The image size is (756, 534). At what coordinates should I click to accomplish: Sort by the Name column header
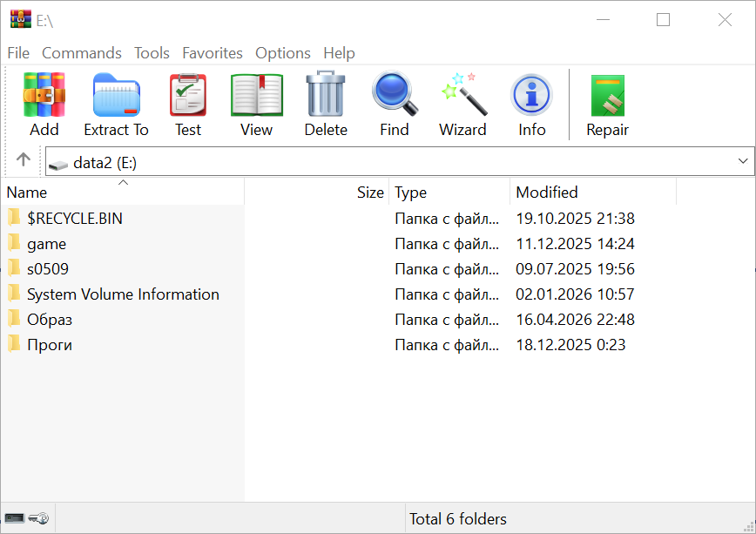point(123,192)
